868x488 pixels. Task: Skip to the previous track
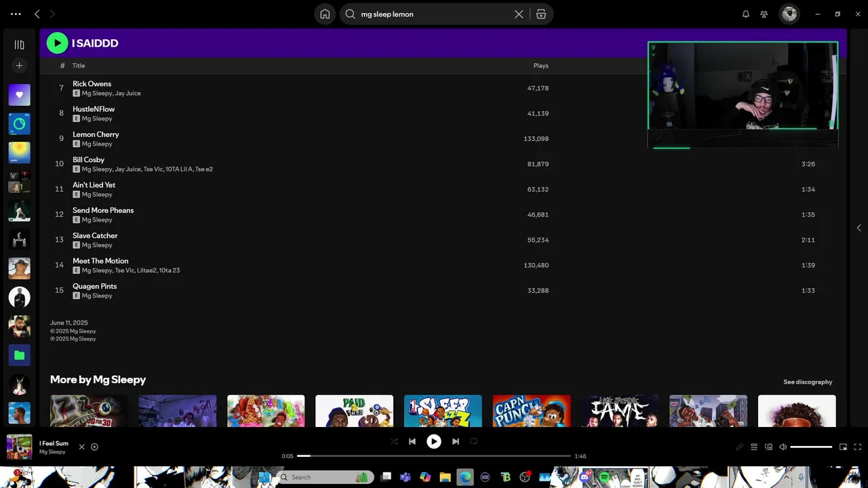click(412, 441)
